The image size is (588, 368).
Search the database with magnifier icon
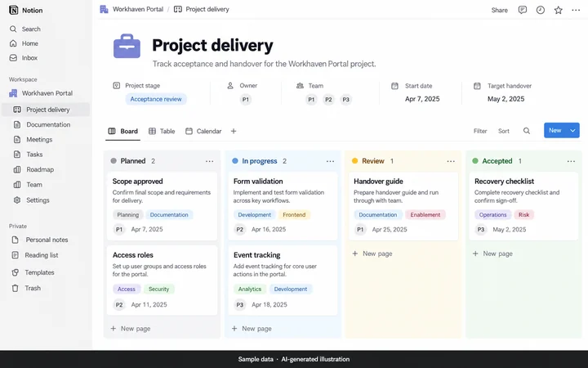coord(527,131)
